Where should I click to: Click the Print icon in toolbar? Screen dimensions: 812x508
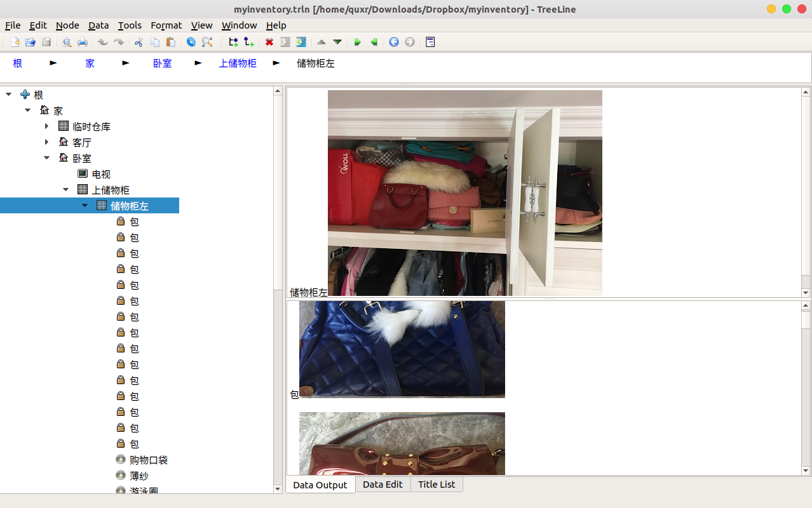point(83,42)
